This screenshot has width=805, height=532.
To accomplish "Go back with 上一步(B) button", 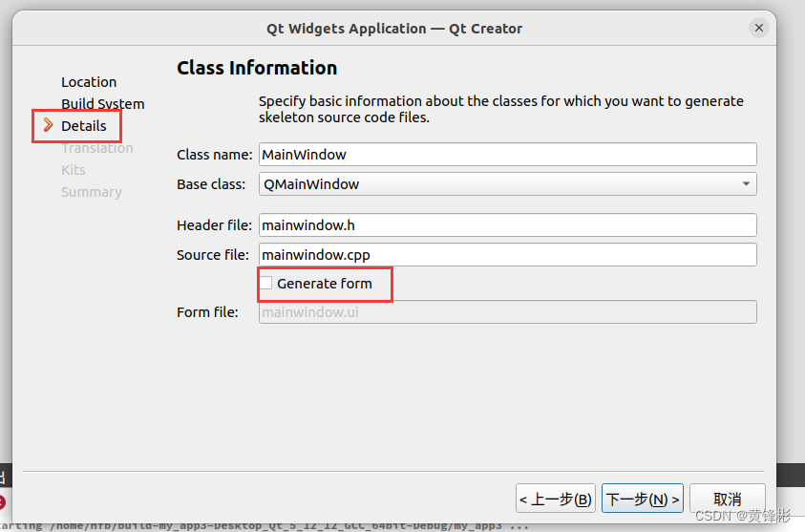I will (556, 499).
